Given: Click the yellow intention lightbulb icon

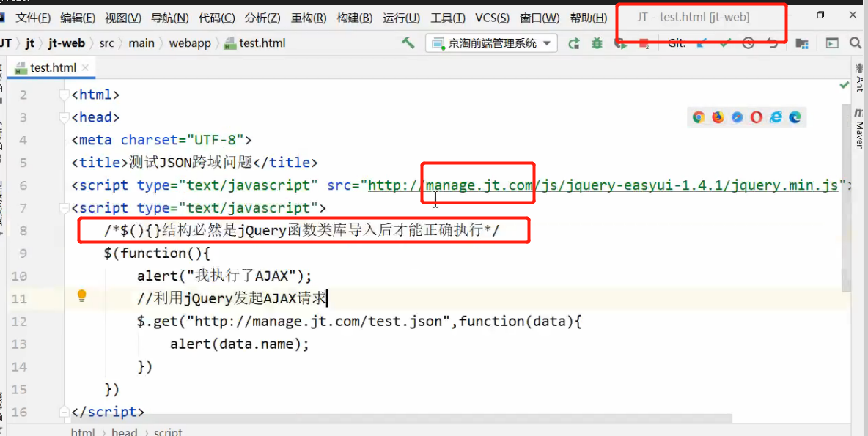Looking at the screenshot, I should 81,296.
